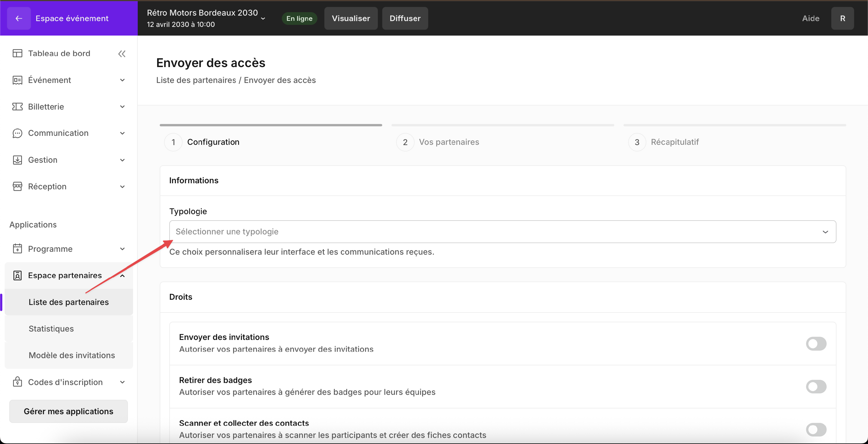Click Liste des partenaires breadcrumb link
This screenshot has height=444, width=868.
pyautogui.click(x=196, y=80)
